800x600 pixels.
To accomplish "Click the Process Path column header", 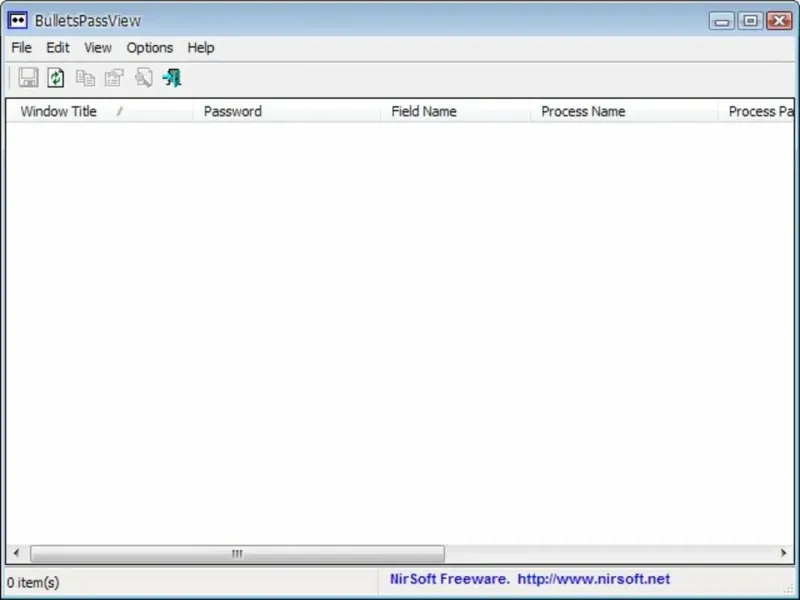I will [756, 111].
